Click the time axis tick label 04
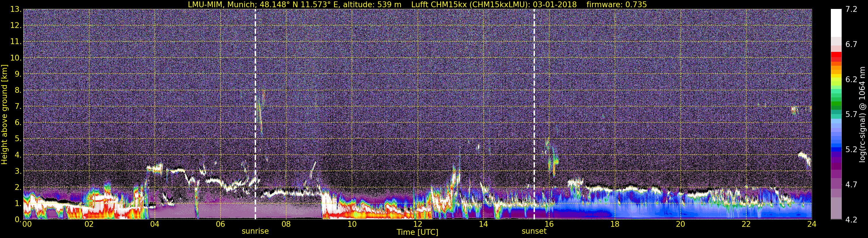868x238 pixels. (x=154, y=224)
